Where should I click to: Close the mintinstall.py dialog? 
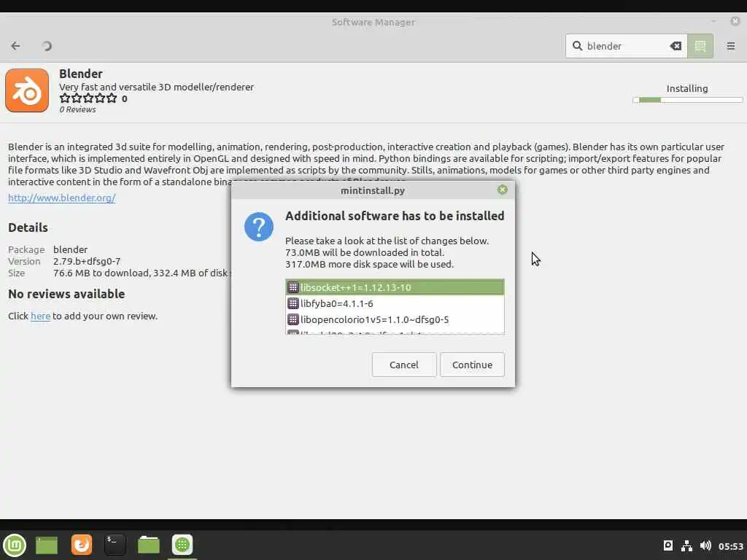tap(502, 190)
